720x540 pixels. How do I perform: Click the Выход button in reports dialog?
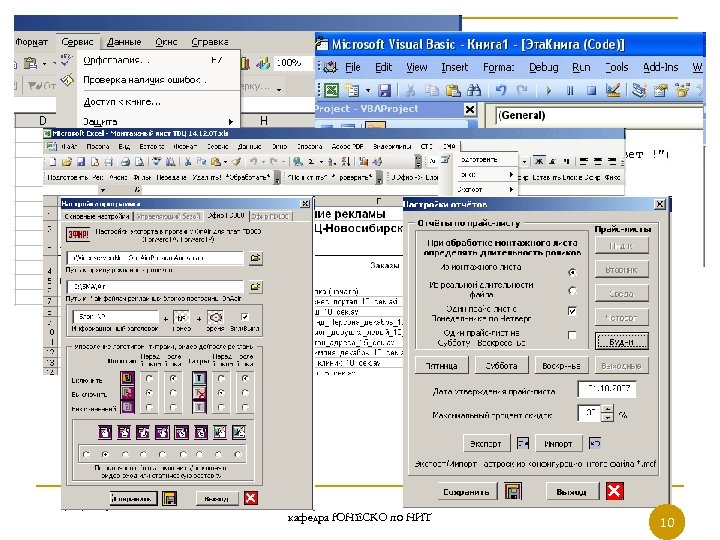point(572,492)
